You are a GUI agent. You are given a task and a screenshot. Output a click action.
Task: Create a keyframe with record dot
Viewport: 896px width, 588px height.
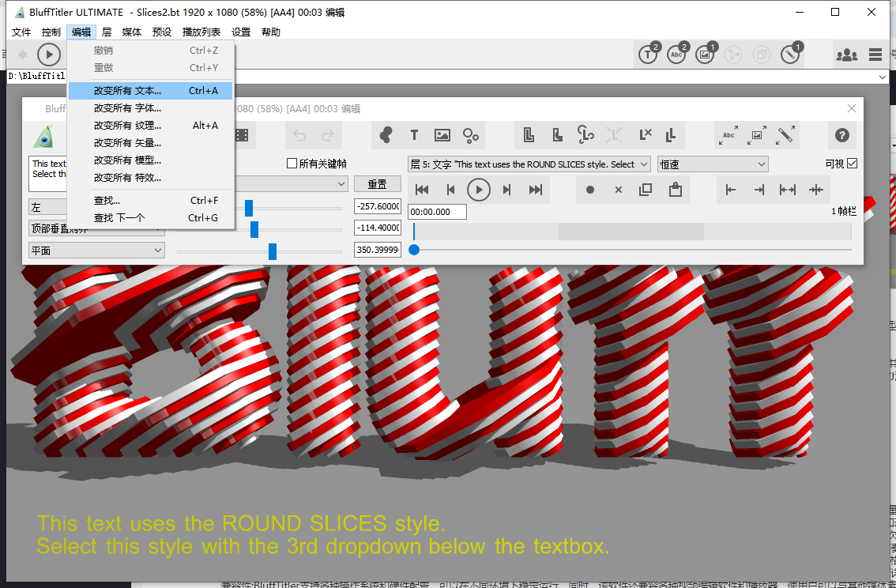point(590,190)
